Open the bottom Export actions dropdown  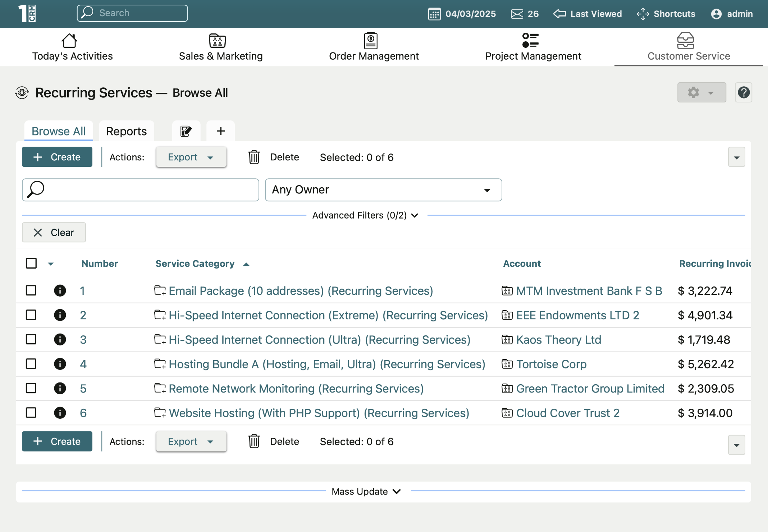coord(191,441)
